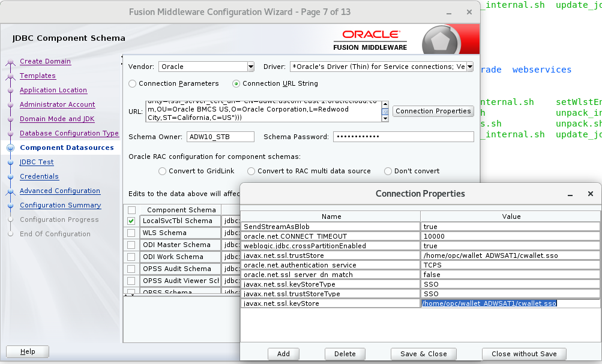
Task: Open the Create Domain step link
Action: click(x=45, y=61)
